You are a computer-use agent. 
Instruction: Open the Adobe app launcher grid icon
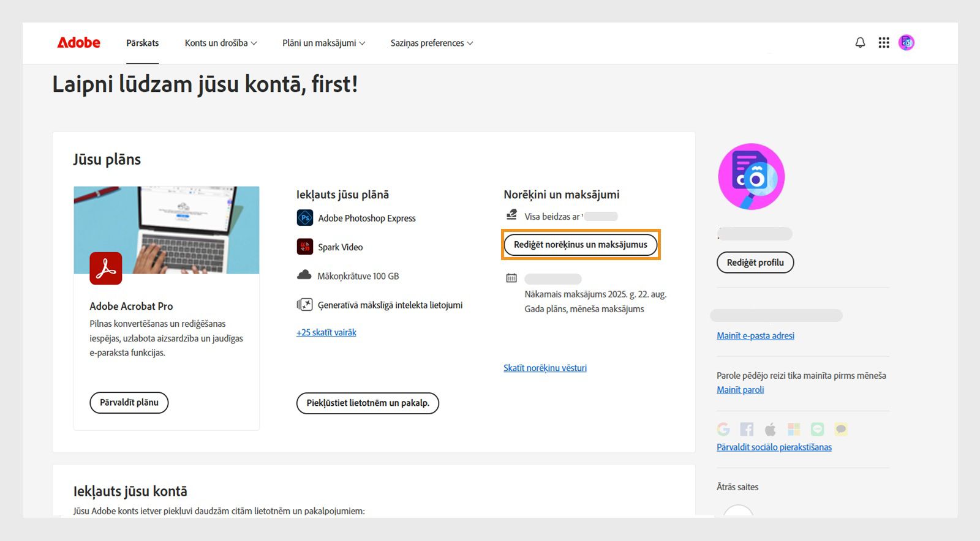point(883,42)
